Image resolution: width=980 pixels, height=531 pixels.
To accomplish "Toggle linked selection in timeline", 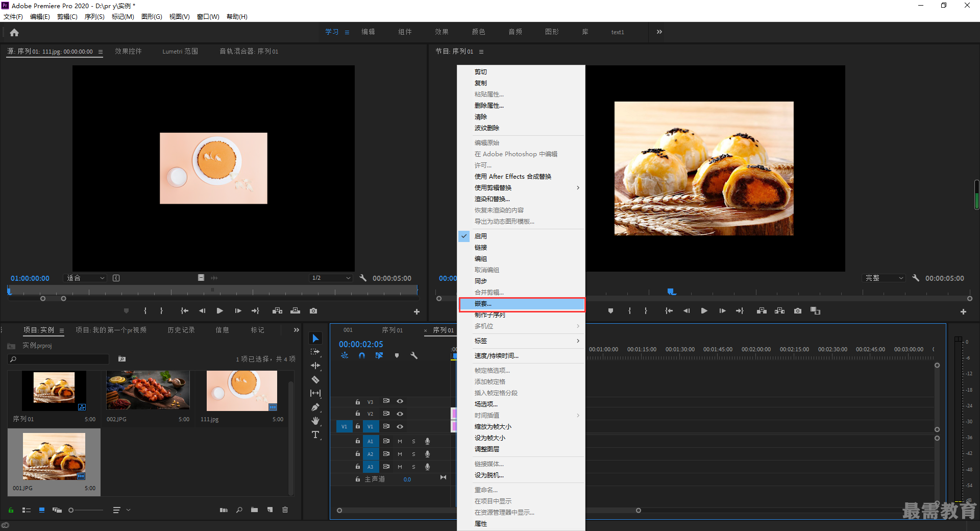I will coord(379,355).
